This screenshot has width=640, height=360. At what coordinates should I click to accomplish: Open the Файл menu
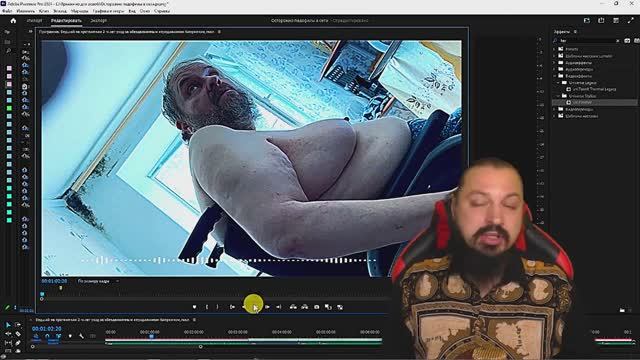point(7,11)
